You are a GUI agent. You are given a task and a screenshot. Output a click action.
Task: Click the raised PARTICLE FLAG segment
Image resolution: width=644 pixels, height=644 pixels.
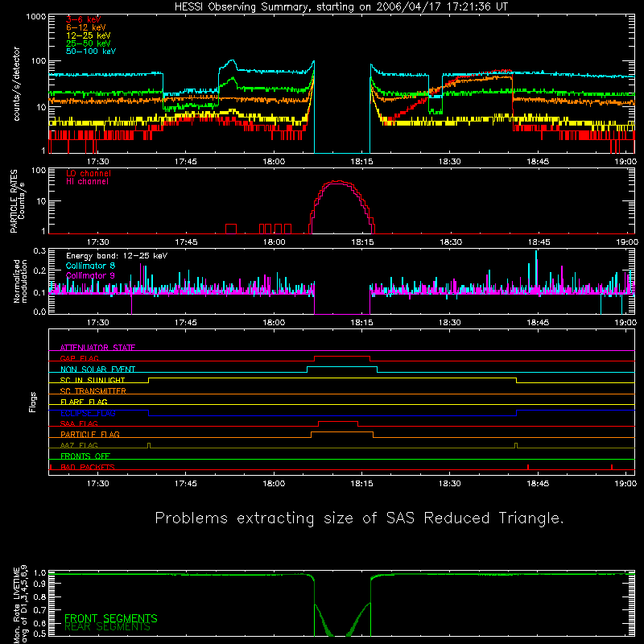[342, 432]
